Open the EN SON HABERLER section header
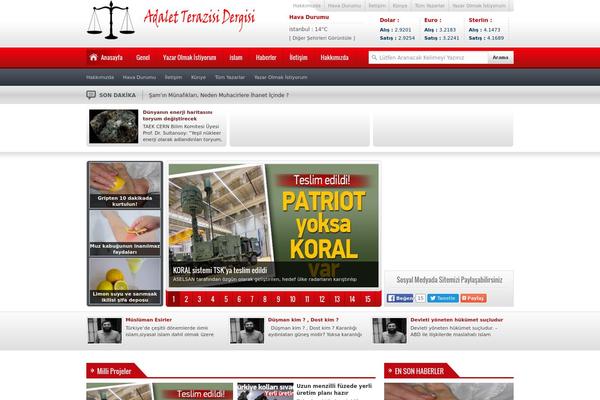The width and height of the screenshot is (600, 400). (x=419, y=371)
